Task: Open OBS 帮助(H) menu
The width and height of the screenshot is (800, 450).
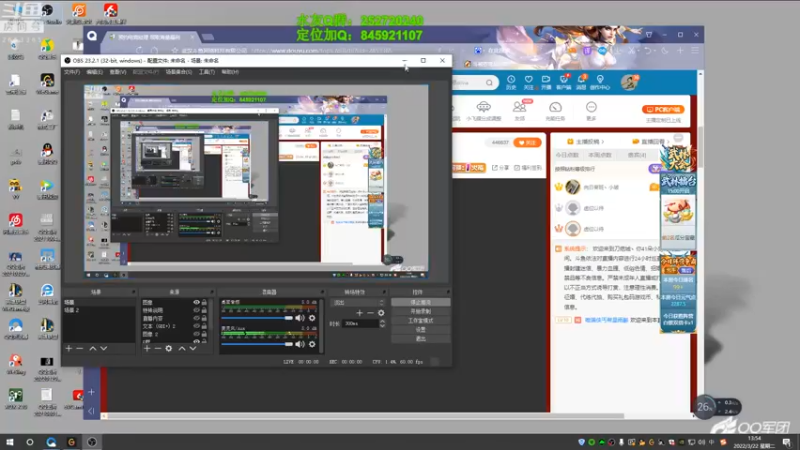Action: pyautogui.click(x=230, y=72)
